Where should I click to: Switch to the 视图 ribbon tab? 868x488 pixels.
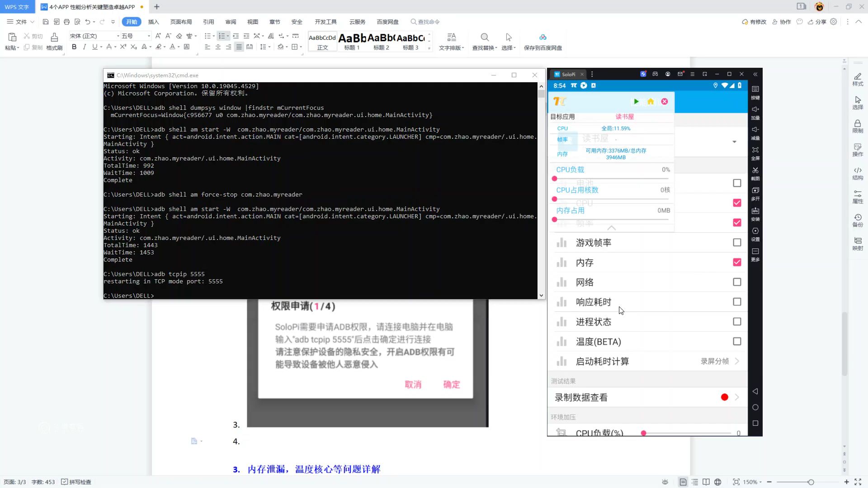click(x=253, y=22)
